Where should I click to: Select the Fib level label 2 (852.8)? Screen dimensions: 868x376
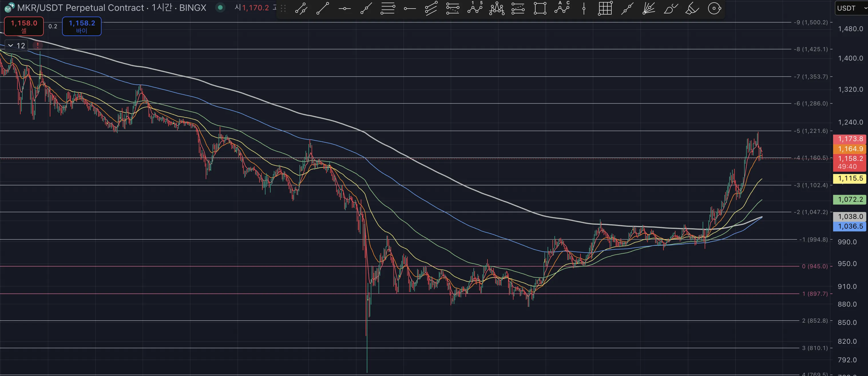(815, 321)
